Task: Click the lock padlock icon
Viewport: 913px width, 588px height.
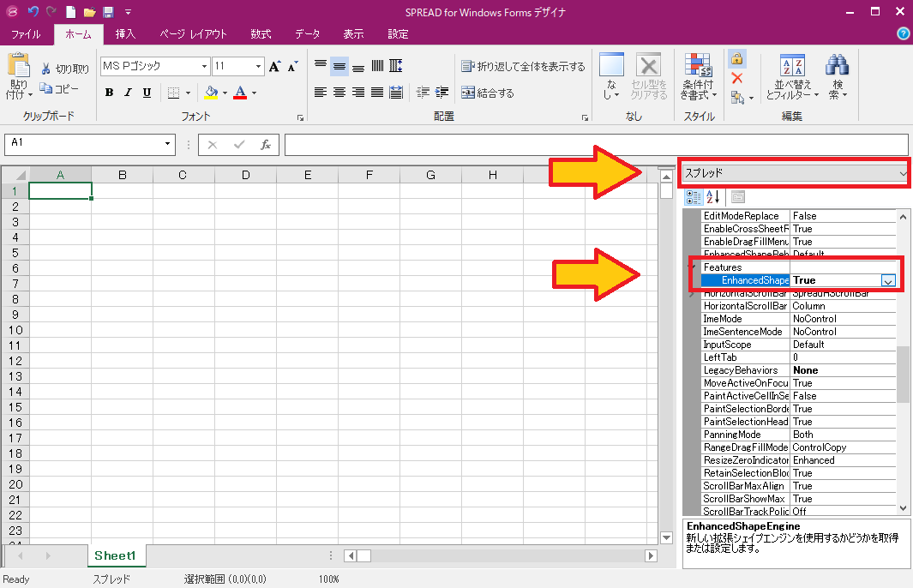Action: coord(736,58)
